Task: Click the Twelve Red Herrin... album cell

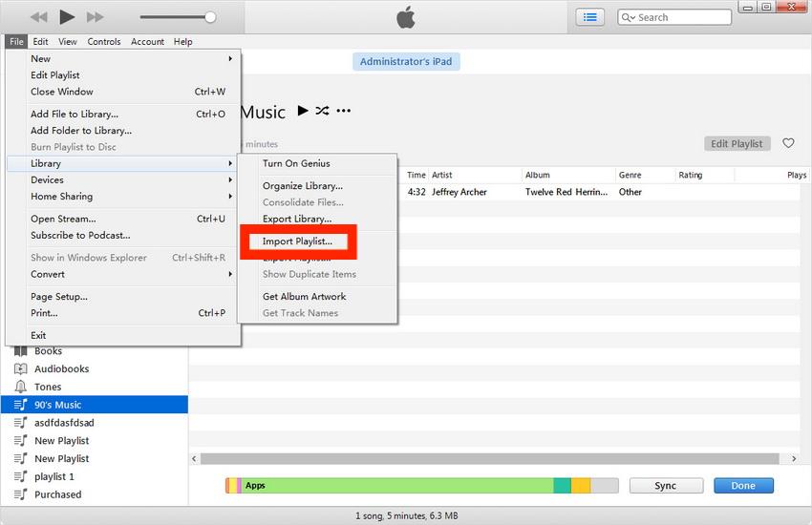Action: pos(566,192)
